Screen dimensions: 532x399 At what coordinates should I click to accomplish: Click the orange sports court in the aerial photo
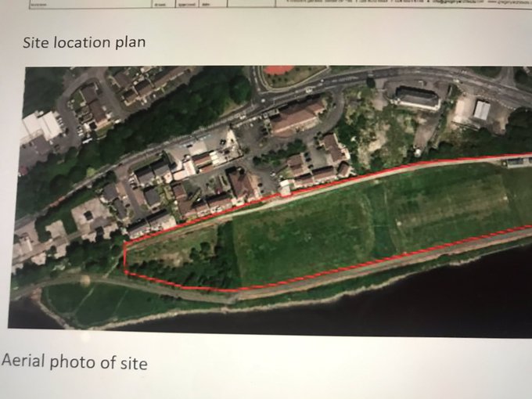[279, 70]
